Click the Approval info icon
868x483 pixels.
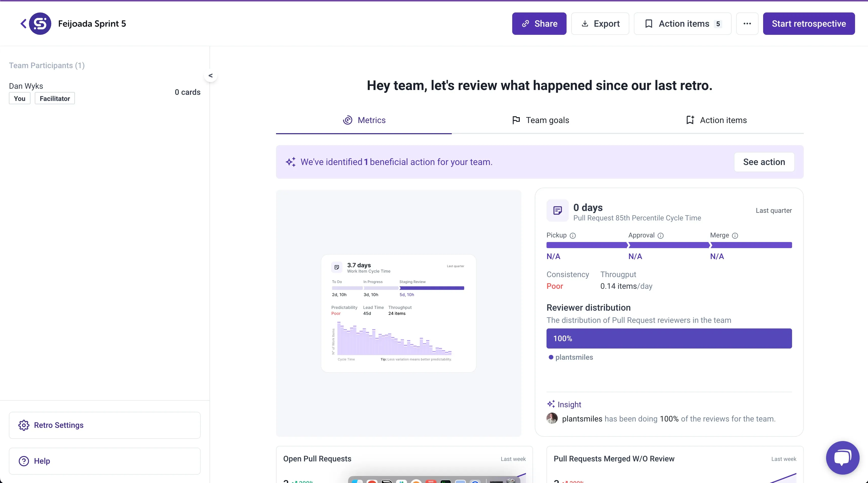pyautogui.click(x=661, y=236)
